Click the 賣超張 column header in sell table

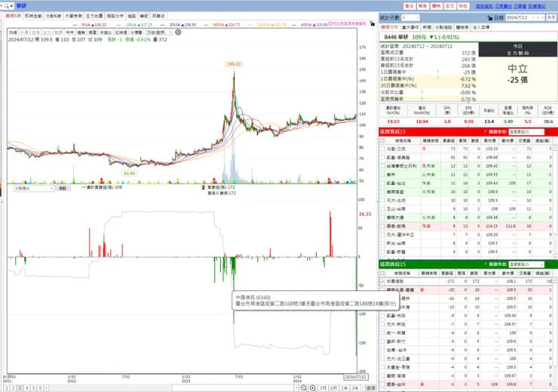point(447,273)
